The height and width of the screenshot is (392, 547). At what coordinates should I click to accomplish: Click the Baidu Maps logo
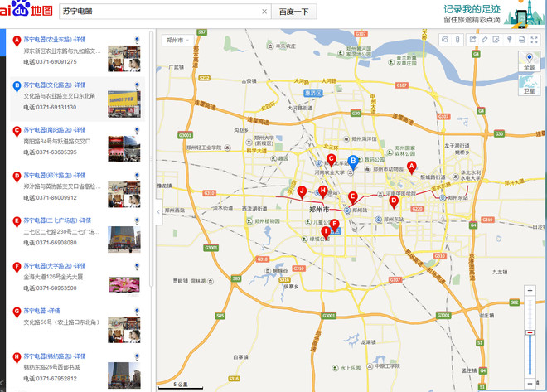27,9
